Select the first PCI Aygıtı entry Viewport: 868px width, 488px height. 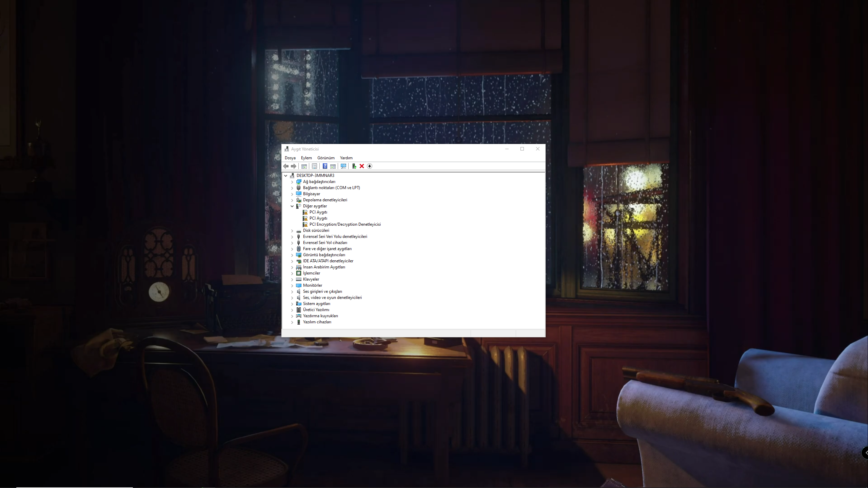318,212
